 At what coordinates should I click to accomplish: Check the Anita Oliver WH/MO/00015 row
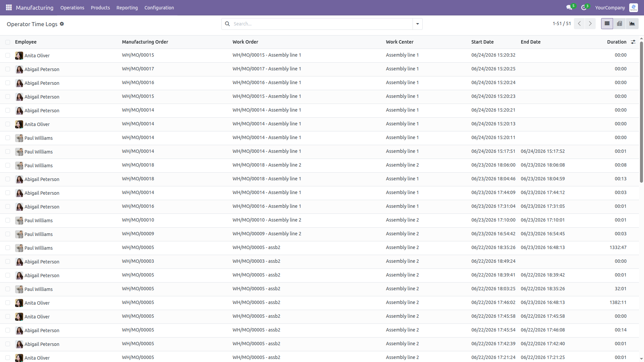8,55
